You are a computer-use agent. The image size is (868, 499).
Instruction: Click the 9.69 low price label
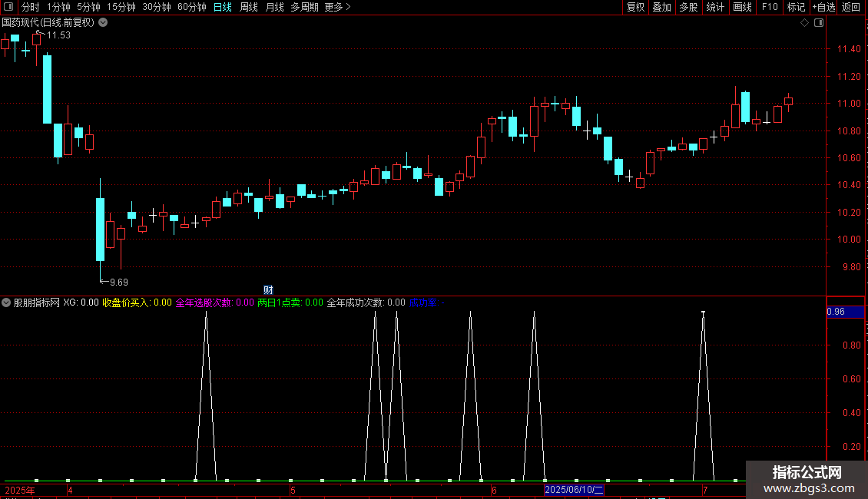point(119,283)
